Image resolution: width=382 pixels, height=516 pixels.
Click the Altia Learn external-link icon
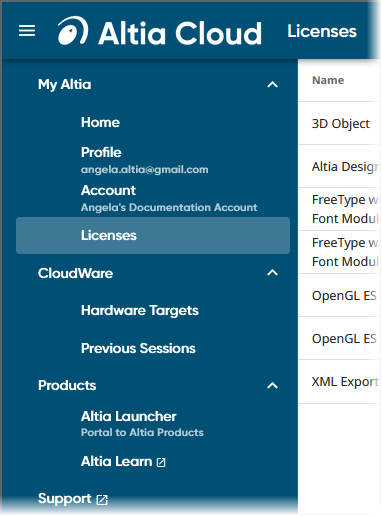coord(161,462)
